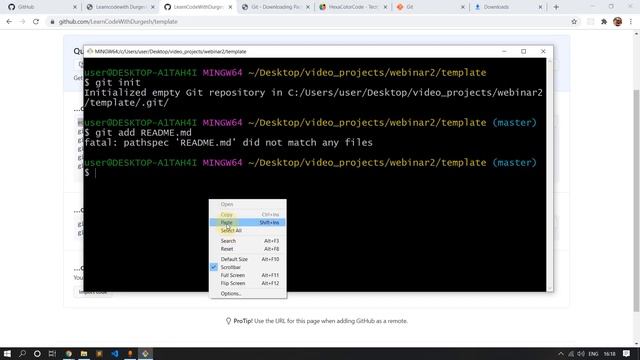This screenshot has width=640, height=360.
Task: Open the Windows Start menu
Action: click(x=7, y=353)
